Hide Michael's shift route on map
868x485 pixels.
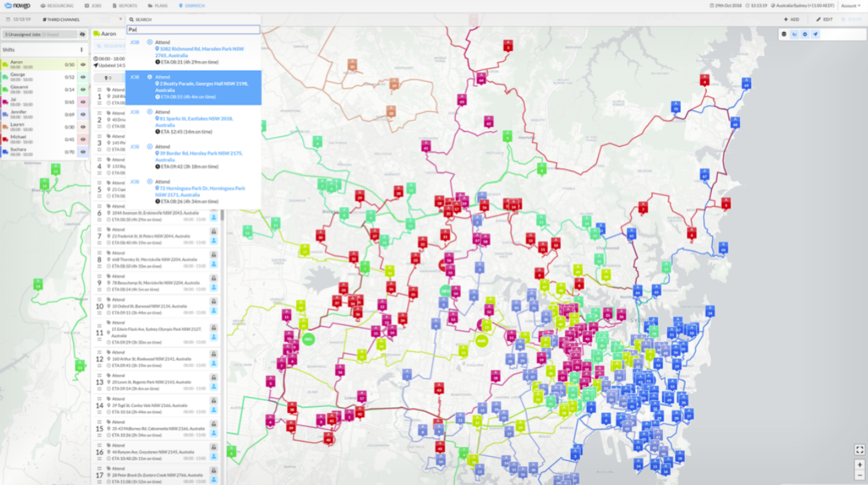(x=83, y=140)
